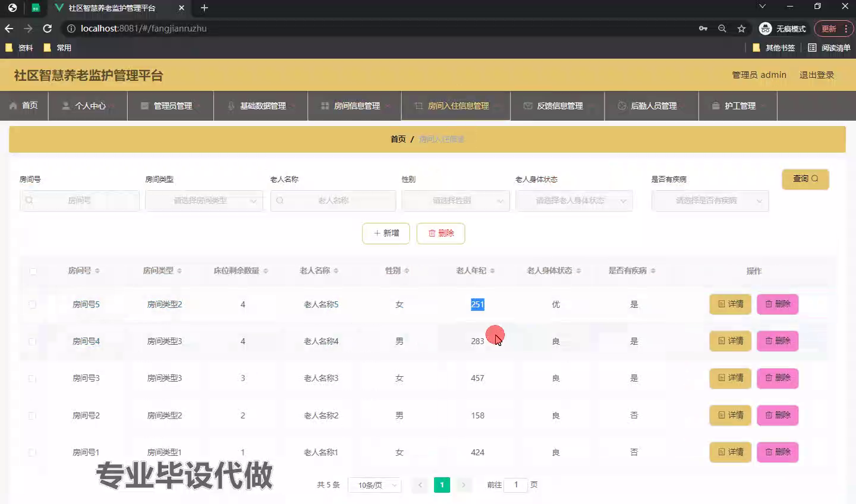View 详情 for 房间号5 row
This screenshot has width=856, height=504.
[731, 304]
